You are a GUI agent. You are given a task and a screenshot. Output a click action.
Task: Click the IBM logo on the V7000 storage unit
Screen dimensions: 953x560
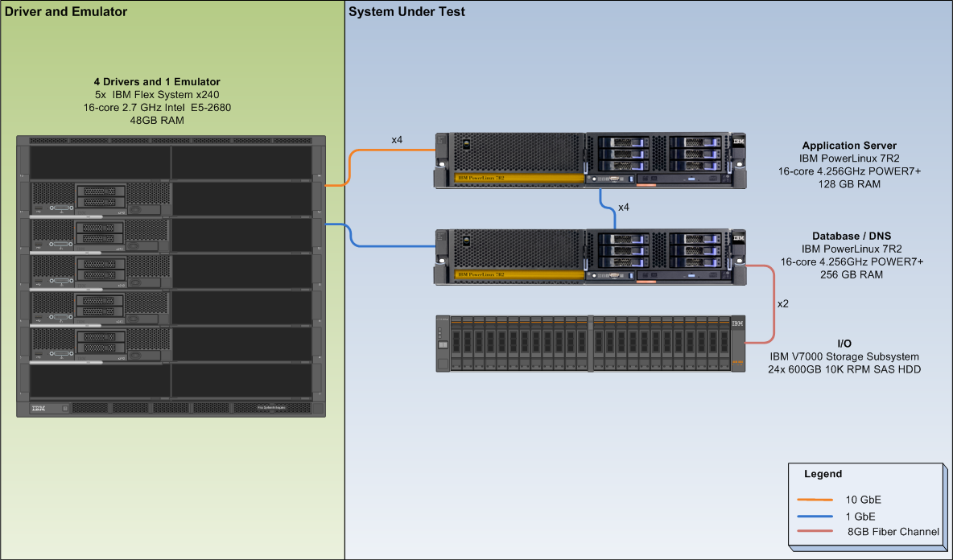(x=736, y=323)
